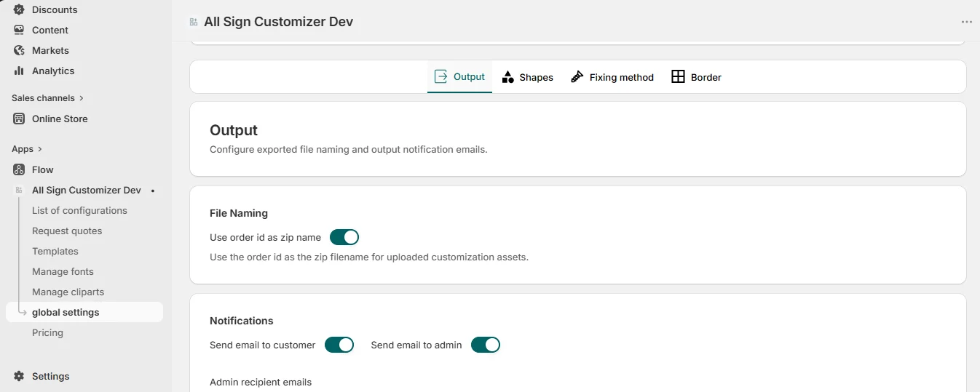
Task: Click the All Sign Customizer Dev sidebar icon
Action: pyautogui.click(x=19, y=190)
